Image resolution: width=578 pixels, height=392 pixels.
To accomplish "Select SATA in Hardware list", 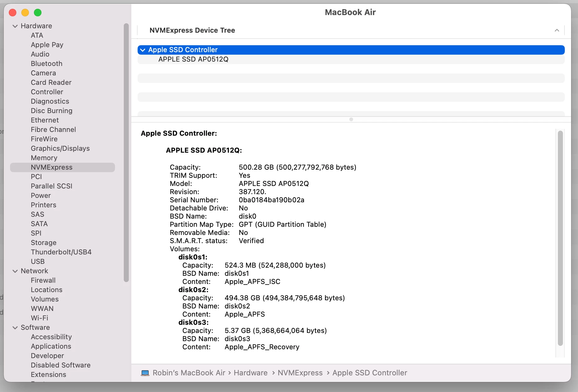I will [39, 224].
